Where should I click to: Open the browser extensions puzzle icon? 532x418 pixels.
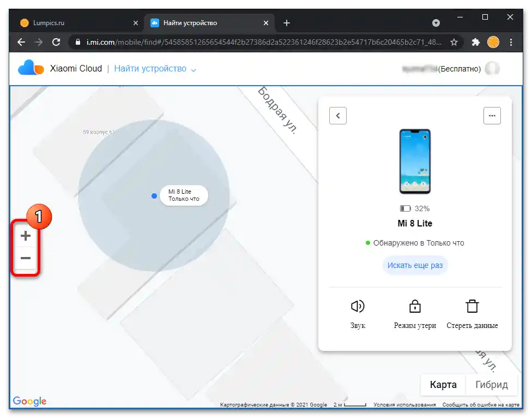[x=476, y=42]
